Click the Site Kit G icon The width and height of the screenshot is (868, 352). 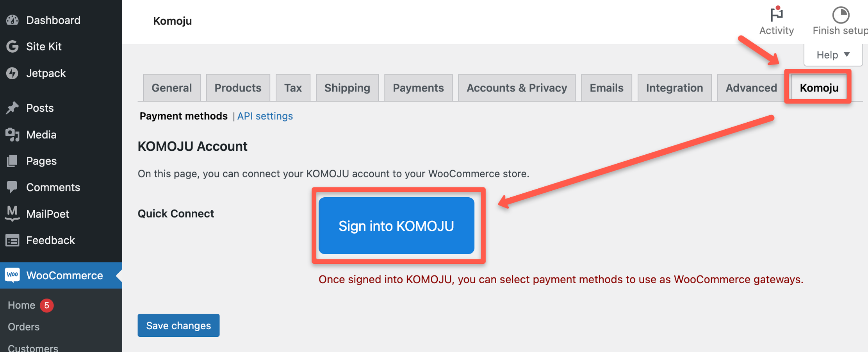coord(12,46)
